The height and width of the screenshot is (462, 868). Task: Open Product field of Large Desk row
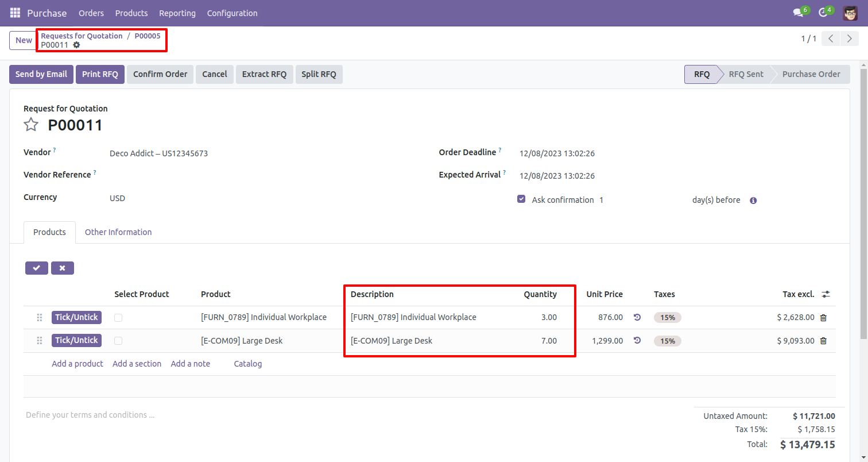click(242, 341)
